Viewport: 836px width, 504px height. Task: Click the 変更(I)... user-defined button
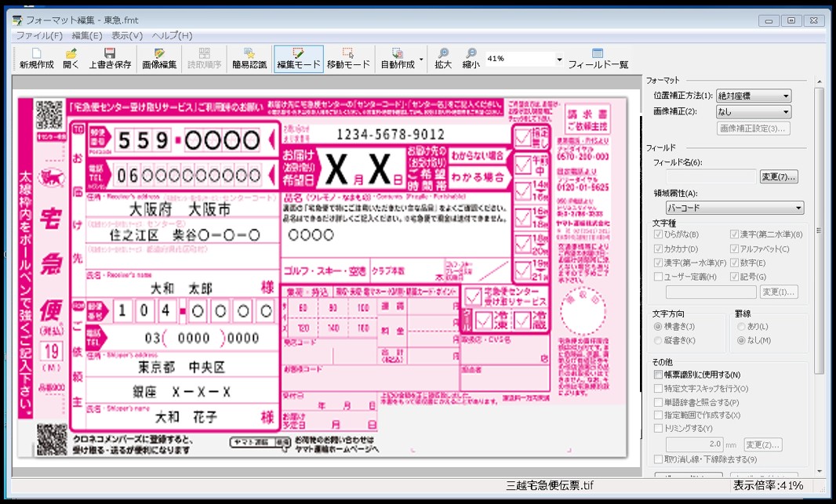(x=779, y=292)
